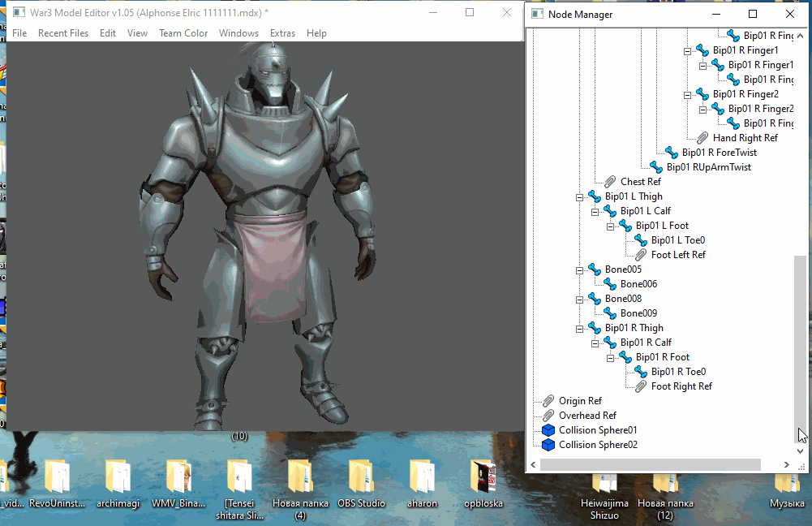
Task: Collapse the Bip01 R Finger2 node
Action: pos(687,94)
